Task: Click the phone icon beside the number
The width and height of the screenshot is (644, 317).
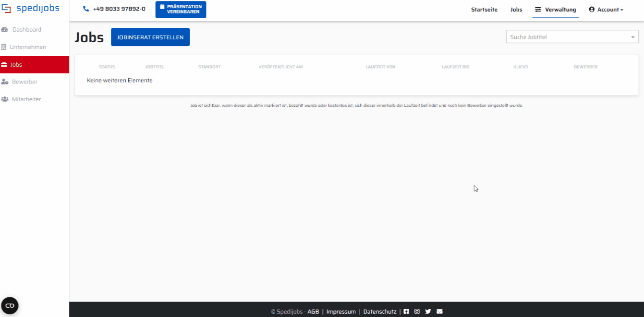Action: [x=86, y=9]
